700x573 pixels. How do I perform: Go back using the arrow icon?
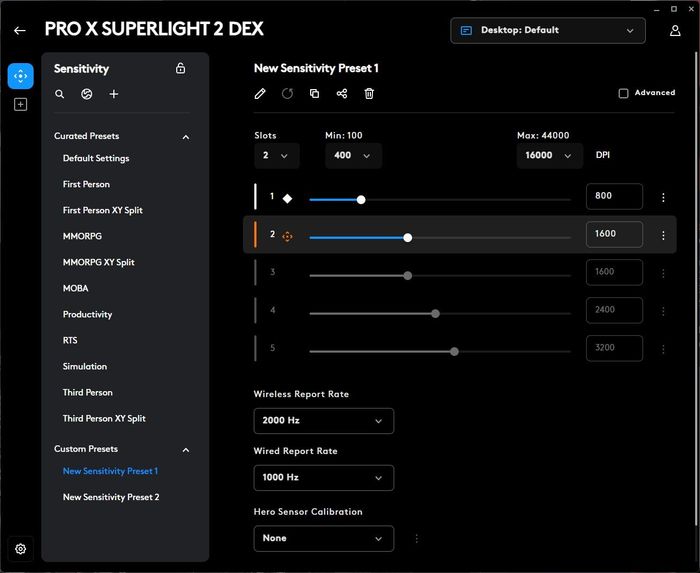pos(20,30)
